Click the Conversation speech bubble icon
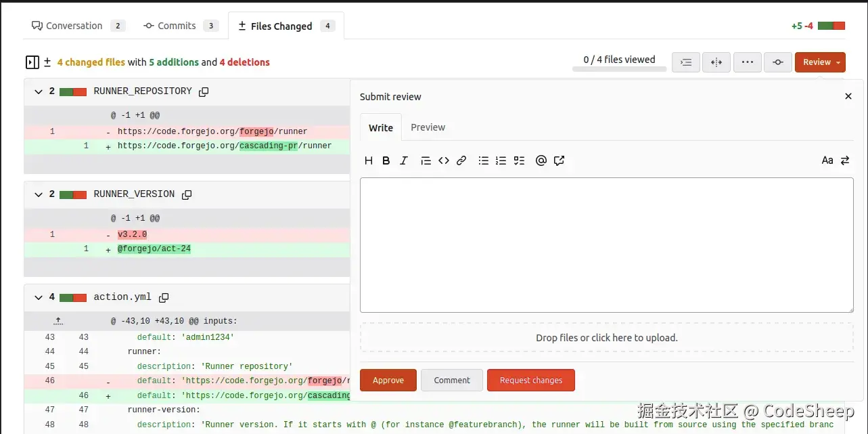The image size is (868, 434). (37, 26)
